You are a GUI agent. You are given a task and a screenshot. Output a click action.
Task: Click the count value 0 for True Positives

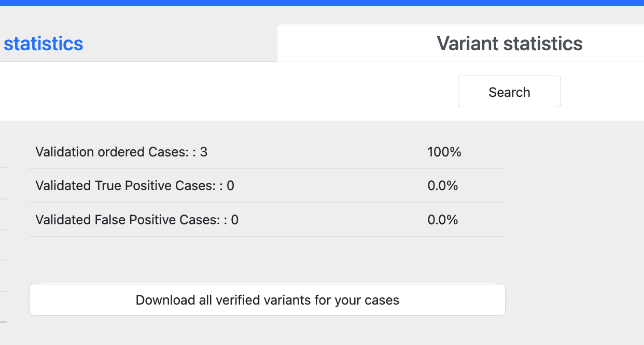[x=231, y=185]
